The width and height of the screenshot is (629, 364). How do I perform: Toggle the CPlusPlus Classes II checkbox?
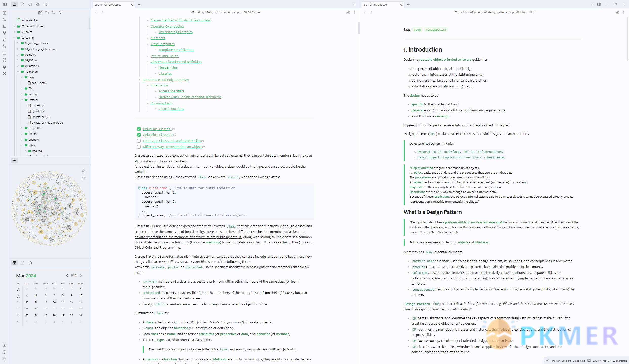click(x=139, y=135)
